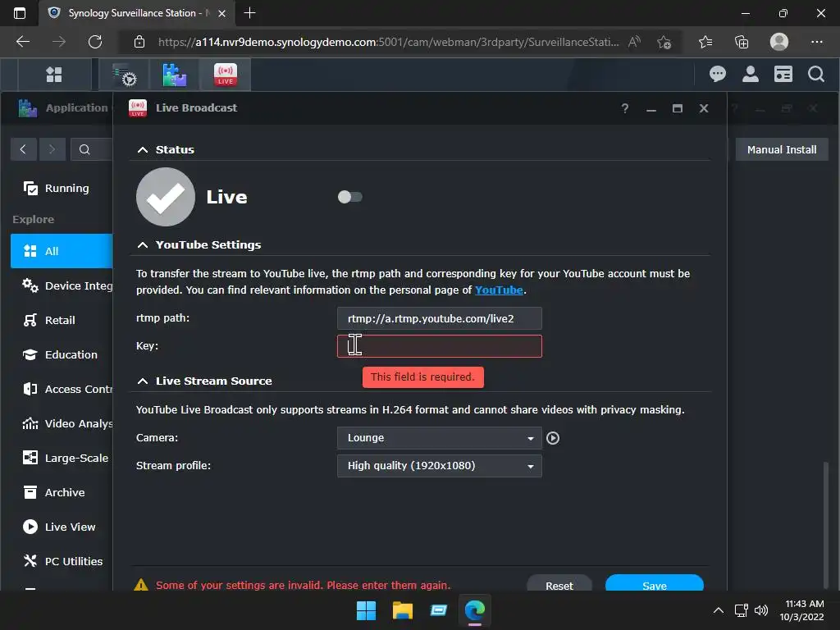Click the Surveillance Station search icon
The image size is (840, 630).
[816, 74]
